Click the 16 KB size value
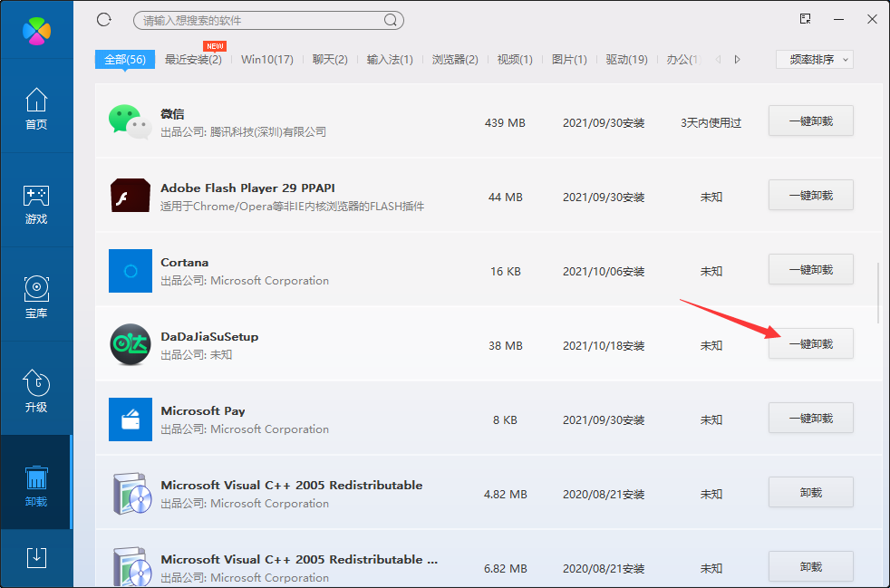The width and height of the screenshot is (890, 588). pyautogui.click(x=506, y=271)
